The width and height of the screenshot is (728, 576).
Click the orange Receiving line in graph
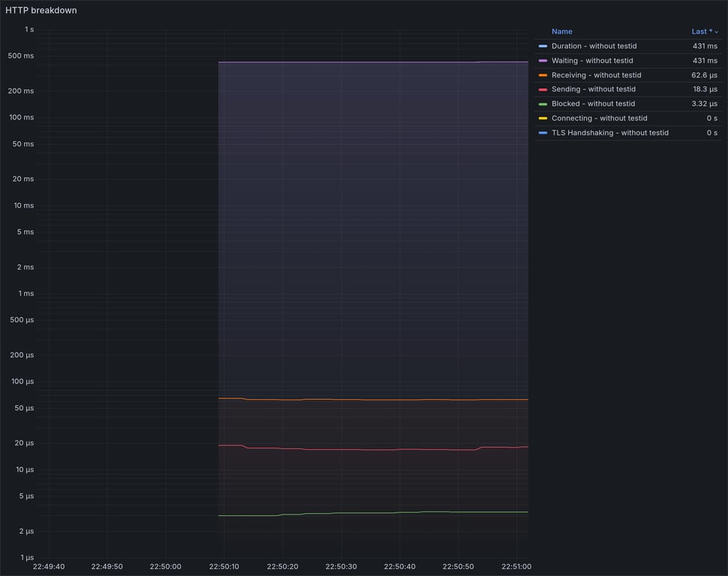pyautogui.click(x=373, y=400)
